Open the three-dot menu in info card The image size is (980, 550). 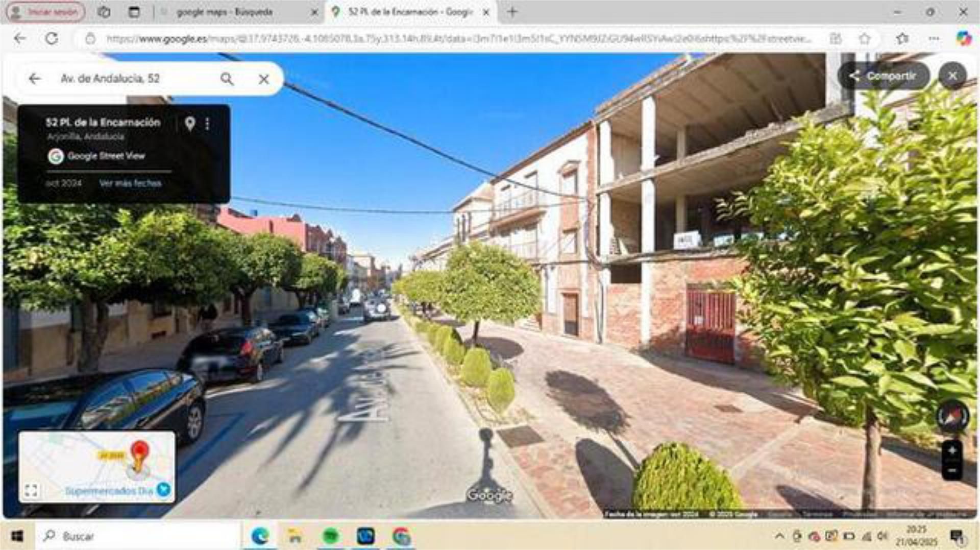click(x=207, y=124)
